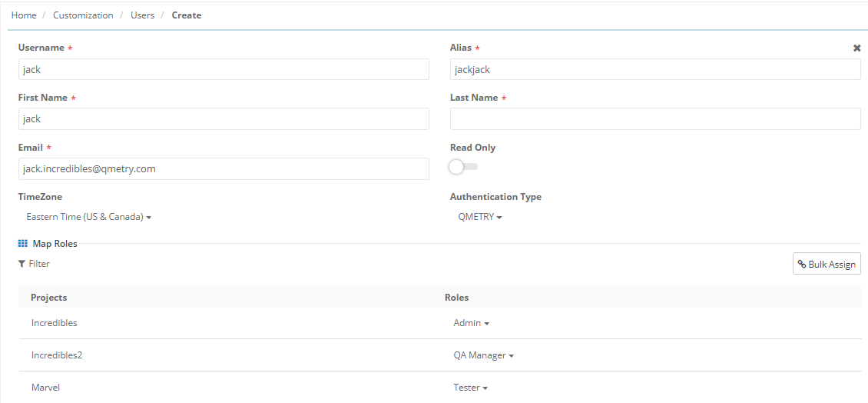Toggle the Read Only switch
The image size is (868, 403).
(463, 167)
